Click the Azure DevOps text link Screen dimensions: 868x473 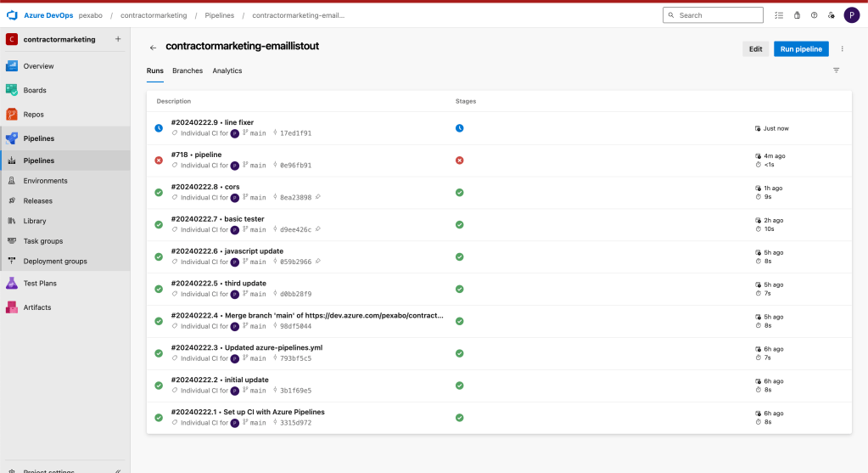point(48,15)
